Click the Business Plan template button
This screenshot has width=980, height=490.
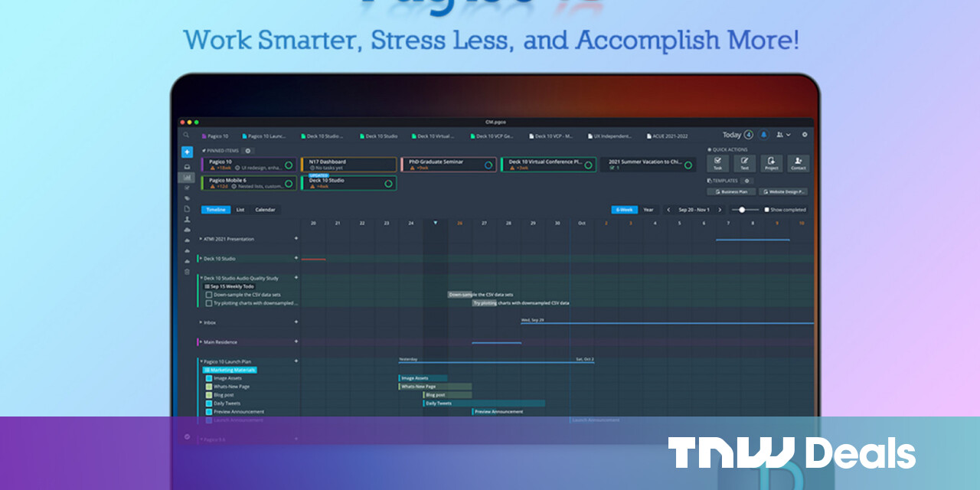pos(730,192)
